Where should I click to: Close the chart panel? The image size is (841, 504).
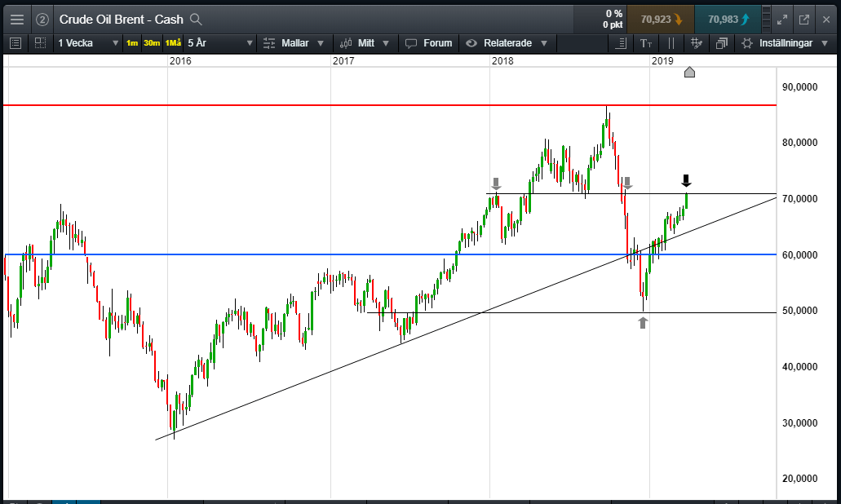(826, 20)
